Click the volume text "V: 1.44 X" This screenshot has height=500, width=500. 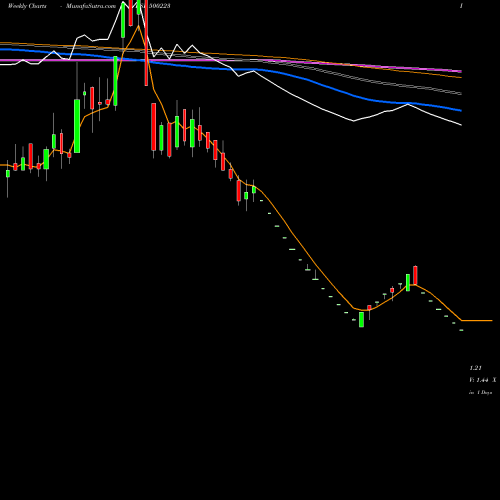[483, 380]
